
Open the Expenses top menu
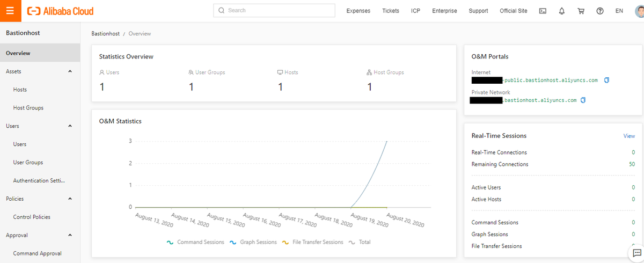click(358, 11)
